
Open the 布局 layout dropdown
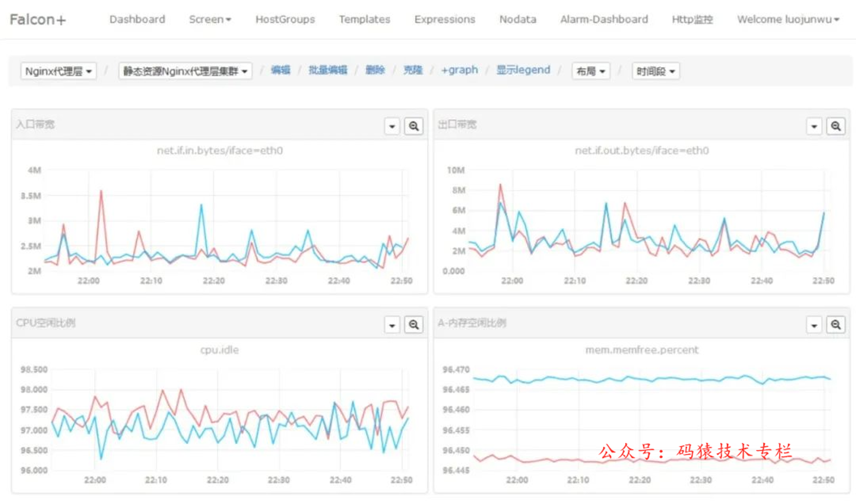click(591, 71)
